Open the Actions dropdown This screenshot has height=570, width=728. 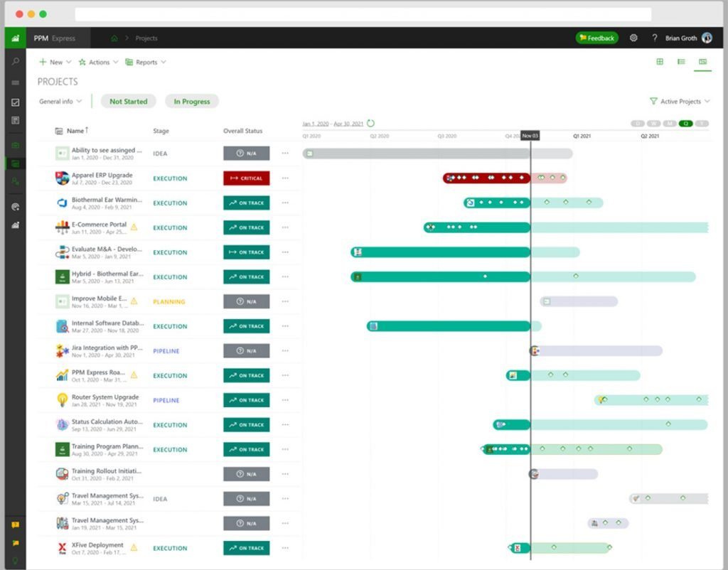tap(98, 63)
